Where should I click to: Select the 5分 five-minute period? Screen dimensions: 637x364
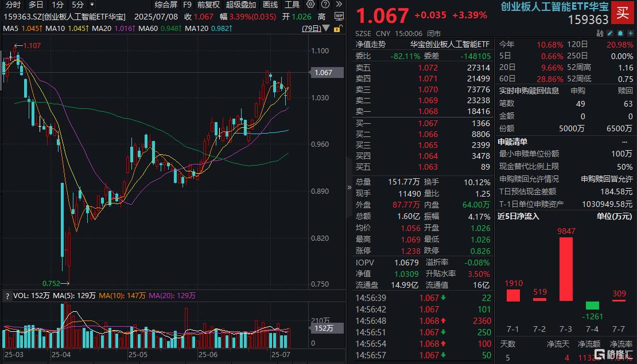coord(77,5)
